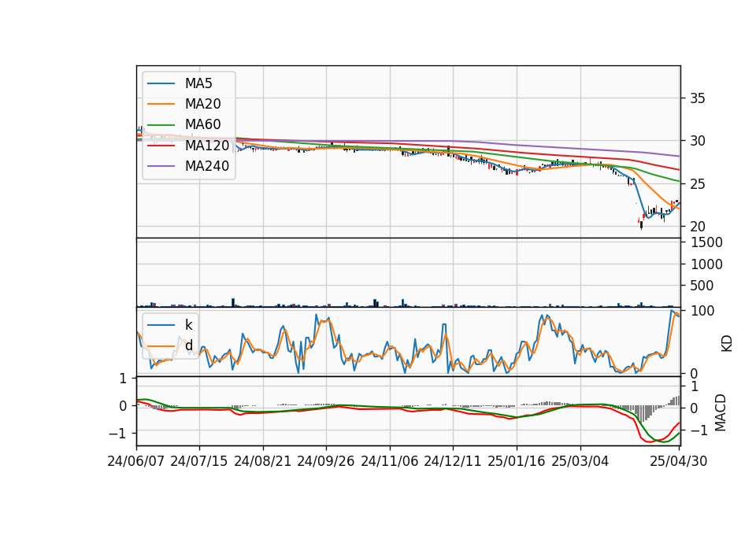Click the KD axis title

point(727,344)
